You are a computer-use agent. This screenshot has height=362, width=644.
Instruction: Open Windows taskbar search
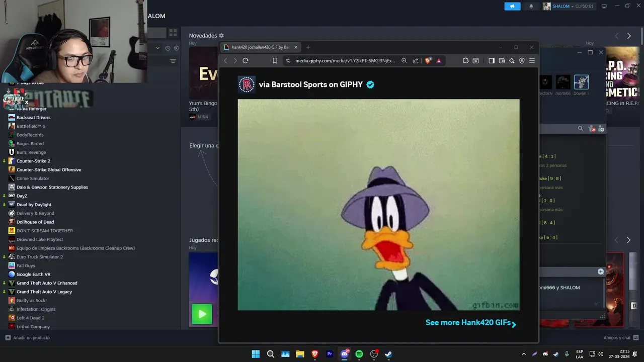click(x=270, y=354)
